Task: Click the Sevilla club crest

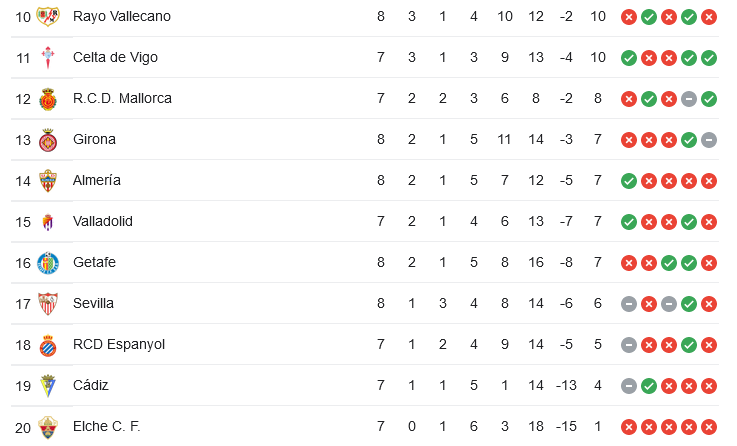Action: click(x=48, y=304)
